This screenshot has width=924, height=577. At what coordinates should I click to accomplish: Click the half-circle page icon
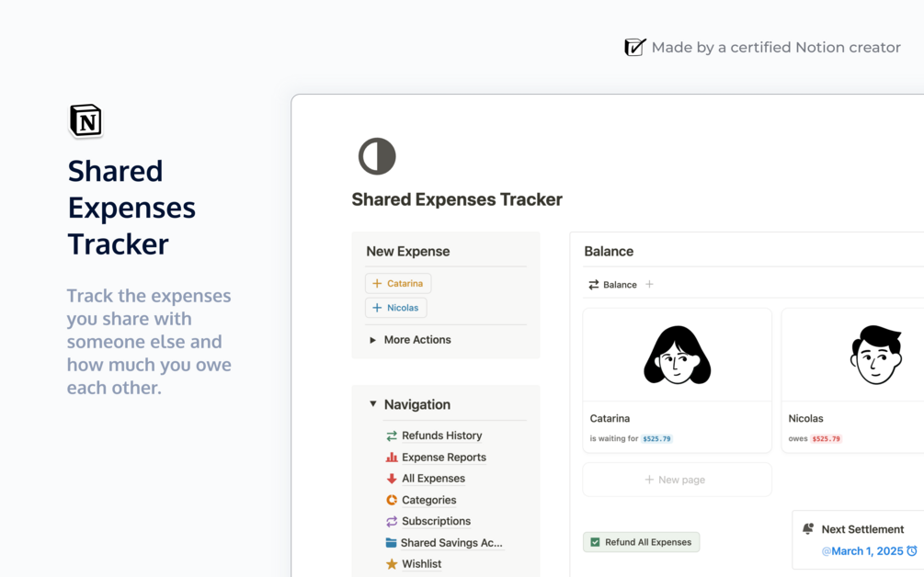pos(377,156)
